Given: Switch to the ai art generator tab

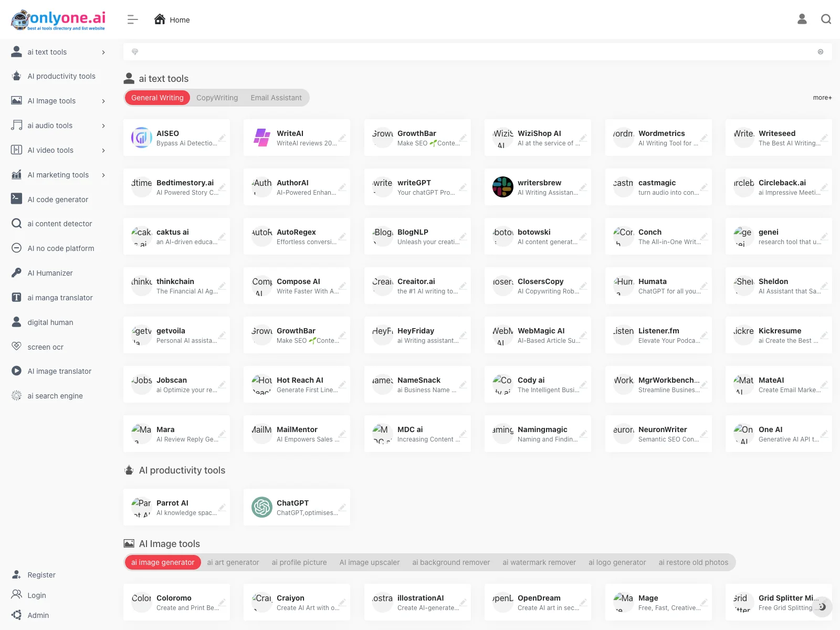Looking at the screenshot, I should tap(233, 562).
